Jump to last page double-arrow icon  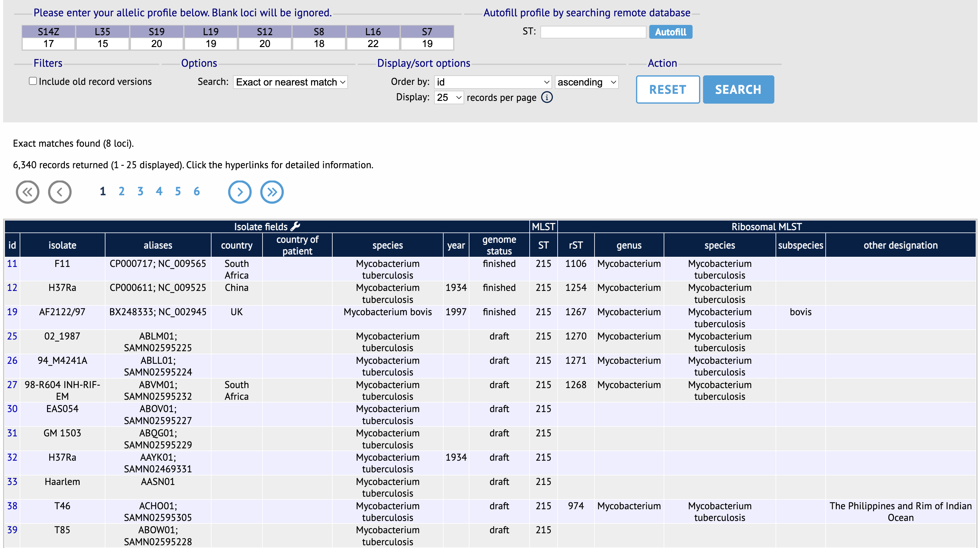[x=272, y=192]
